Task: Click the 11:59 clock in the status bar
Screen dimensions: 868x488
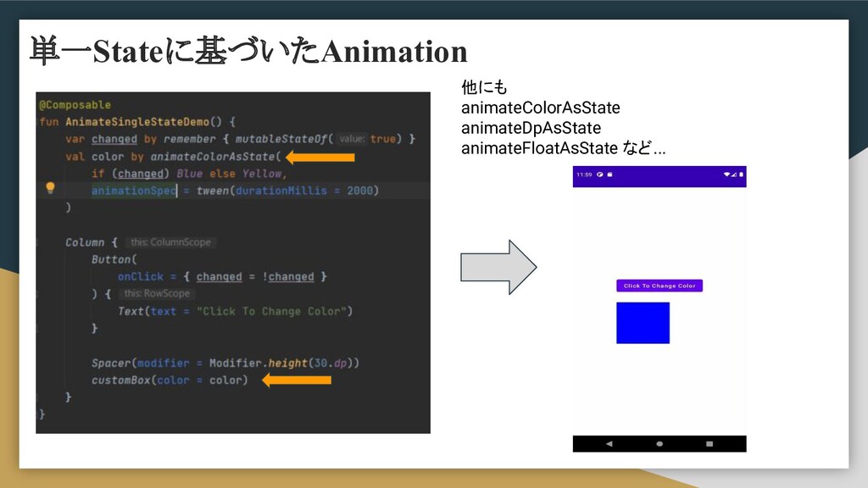Action: coord(583,175)
